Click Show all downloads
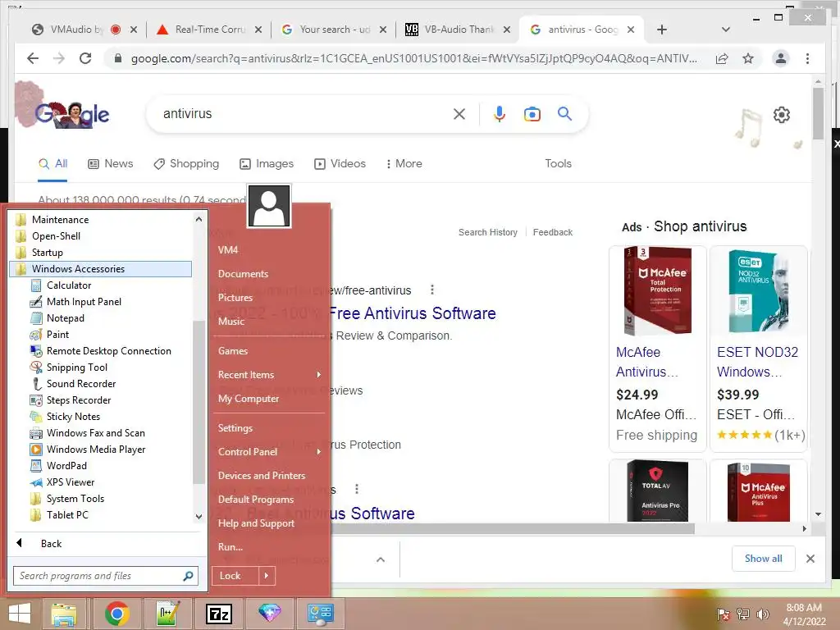 click(x=764, y=559)
